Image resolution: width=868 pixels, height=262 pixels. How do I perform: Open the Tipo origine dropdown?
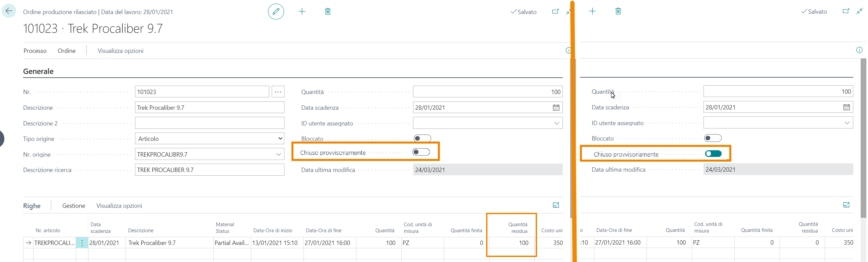(209, 139)
